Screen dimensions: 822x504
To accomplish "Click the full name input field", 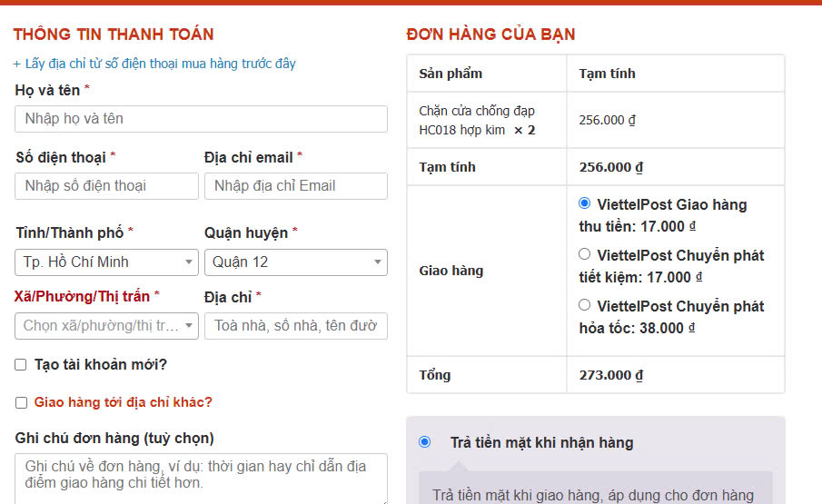I will coord(201,119).
